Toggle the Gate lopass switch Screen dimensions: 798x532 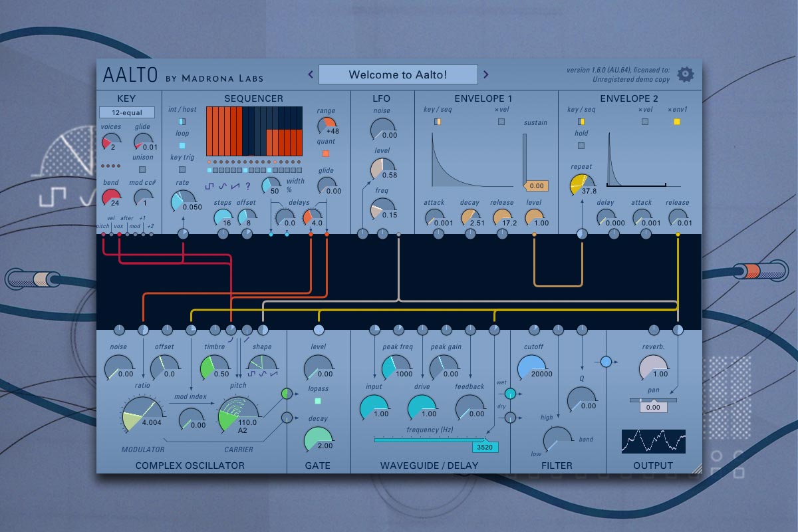coord(318,401)
